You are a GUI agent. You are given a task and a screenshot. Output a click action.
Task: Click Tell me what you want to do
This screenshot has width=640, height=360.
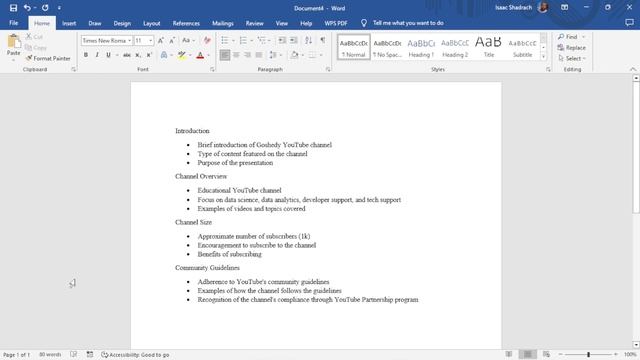tap(408, 23)
